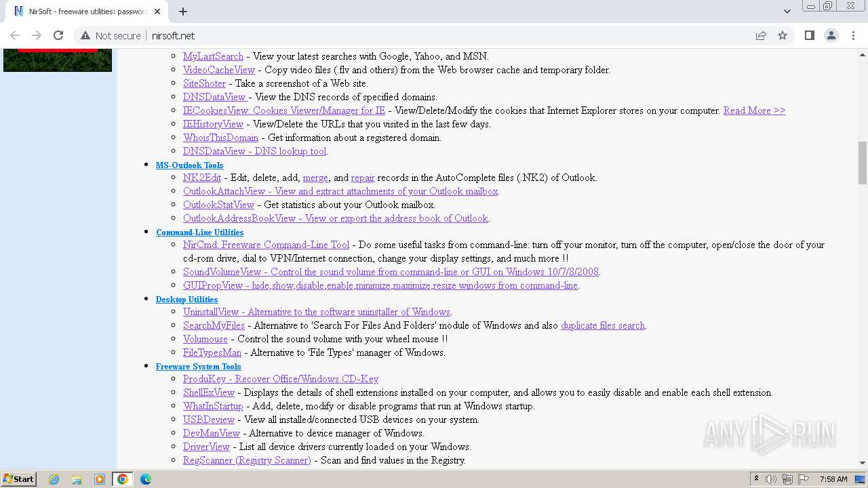Open the SearchMyFiles link
Screen dimensions: 868x488
pos(214,325)
